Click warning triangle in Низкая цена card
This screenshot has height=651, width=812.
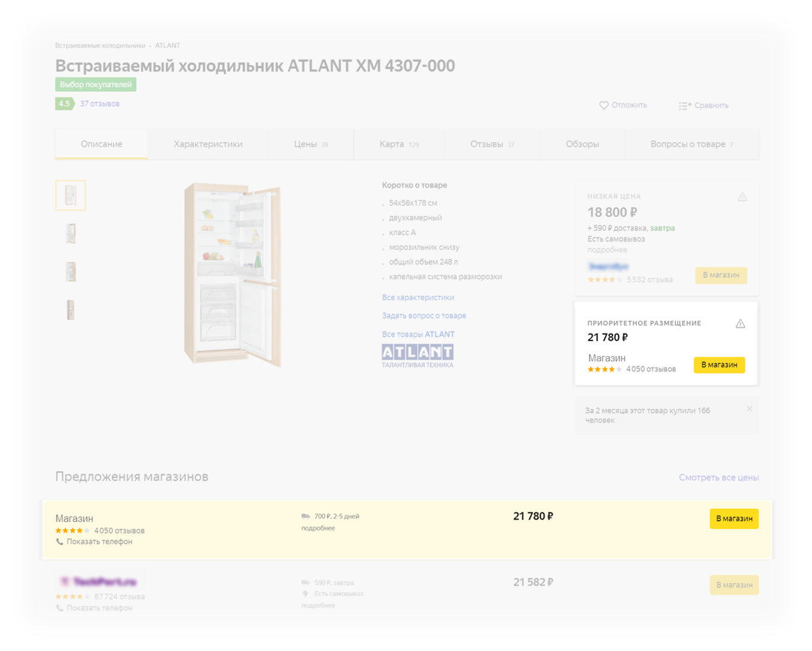coord(742,197)
